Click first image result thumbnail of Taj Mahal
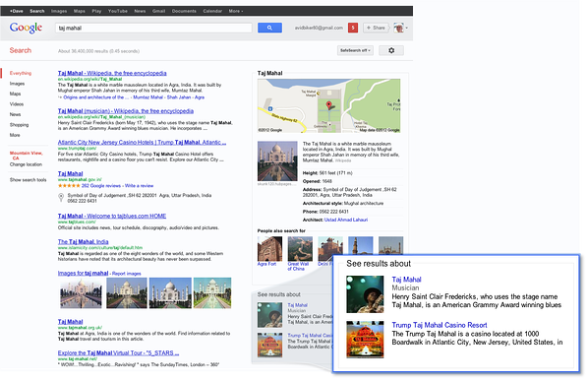This screenshot has height=381, width=588. click(81, 293)
